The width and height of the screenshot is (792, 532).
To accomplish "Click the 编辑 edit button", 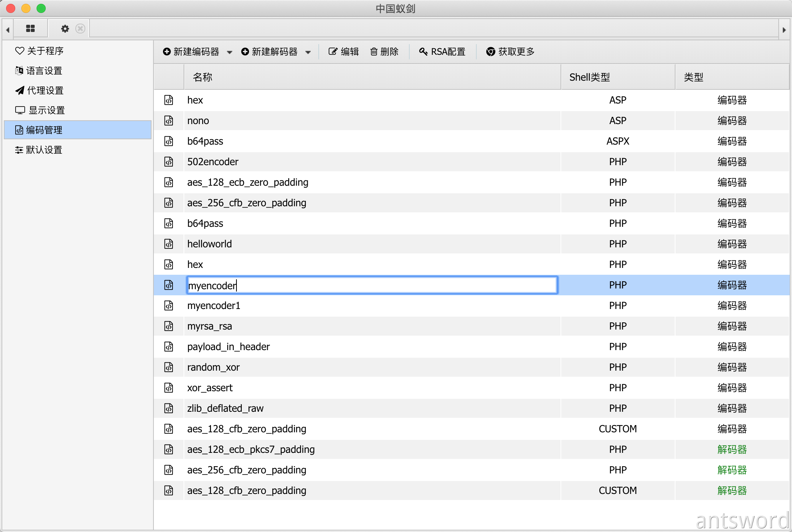I will click(x=343, y=52).
